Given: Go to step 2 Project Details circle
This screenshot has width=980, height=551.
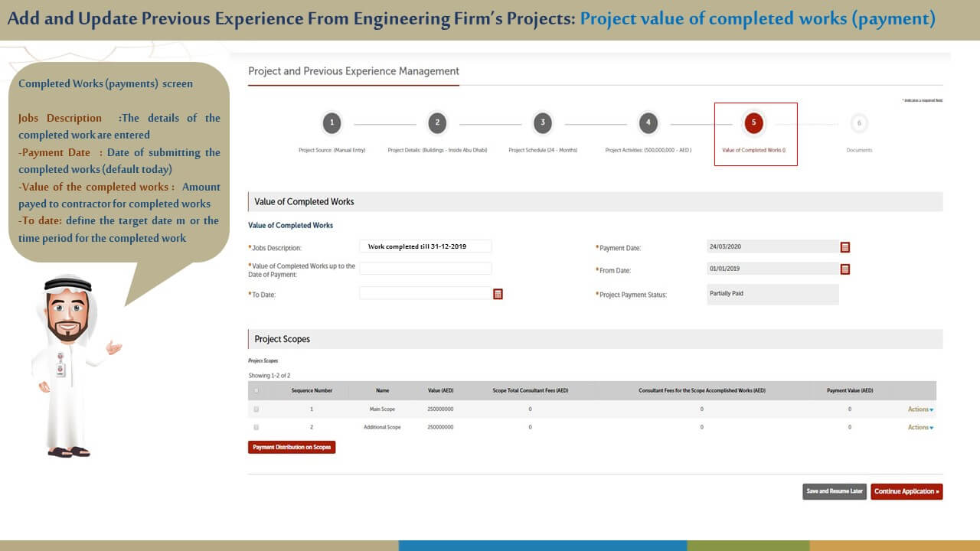Looking at the screenshot, I should 437,122.
